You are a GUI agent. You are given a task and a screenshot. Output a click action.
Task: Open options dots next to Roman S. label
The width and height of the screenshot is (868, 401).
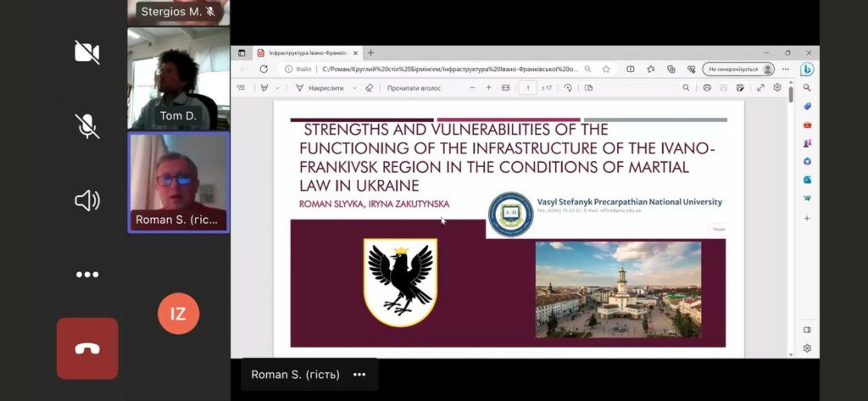pos(359,375)
